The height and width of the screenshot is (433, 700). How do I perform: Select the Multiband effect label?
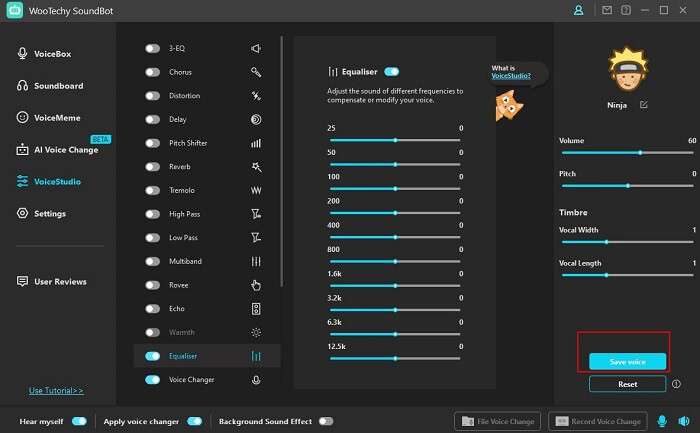(185, 261)
